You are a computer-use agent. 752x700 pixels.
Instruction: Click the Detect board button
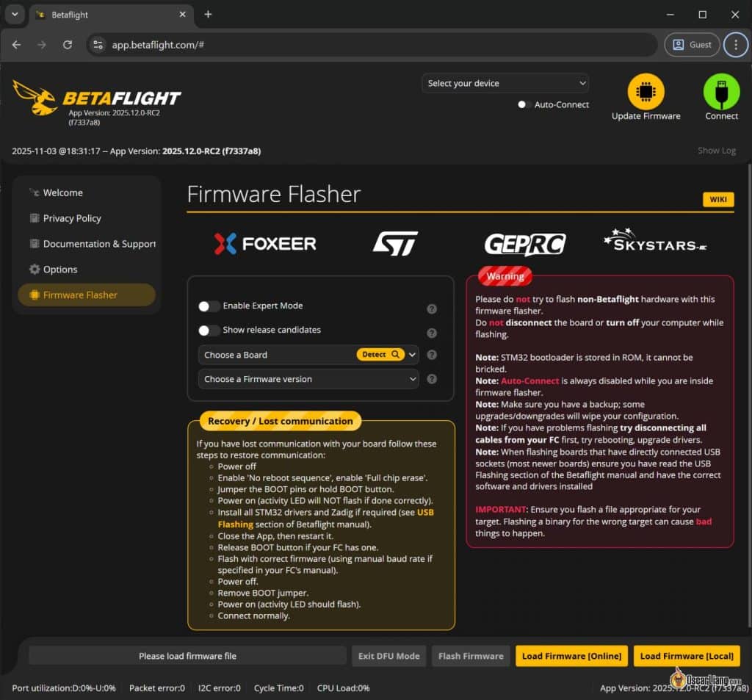(380, 354)
